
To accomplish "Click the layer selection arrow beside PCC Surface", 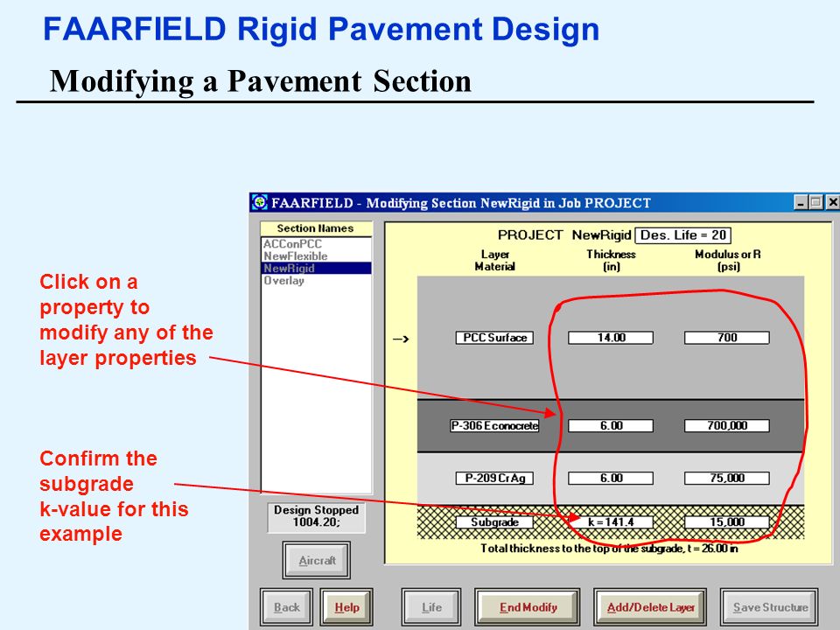I will click(401, 339).
